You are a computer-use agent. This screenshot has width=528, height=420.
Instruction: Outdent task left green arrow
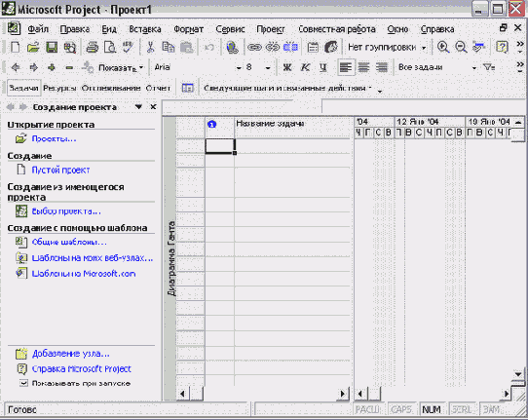tap(16, 67)
